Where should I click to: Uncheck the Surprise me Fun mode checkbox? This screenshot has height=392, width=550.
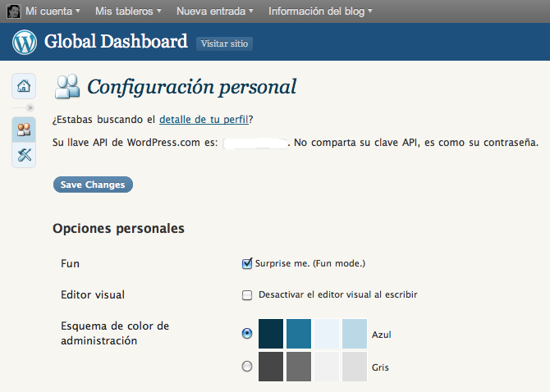pos(247,263)
